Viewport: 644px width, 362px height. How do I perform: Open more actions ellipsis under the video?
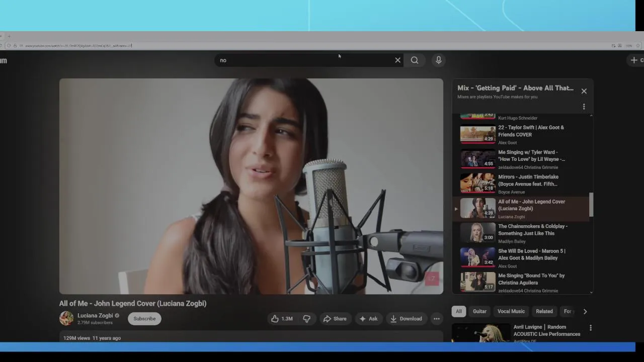[x=437, y=319]
